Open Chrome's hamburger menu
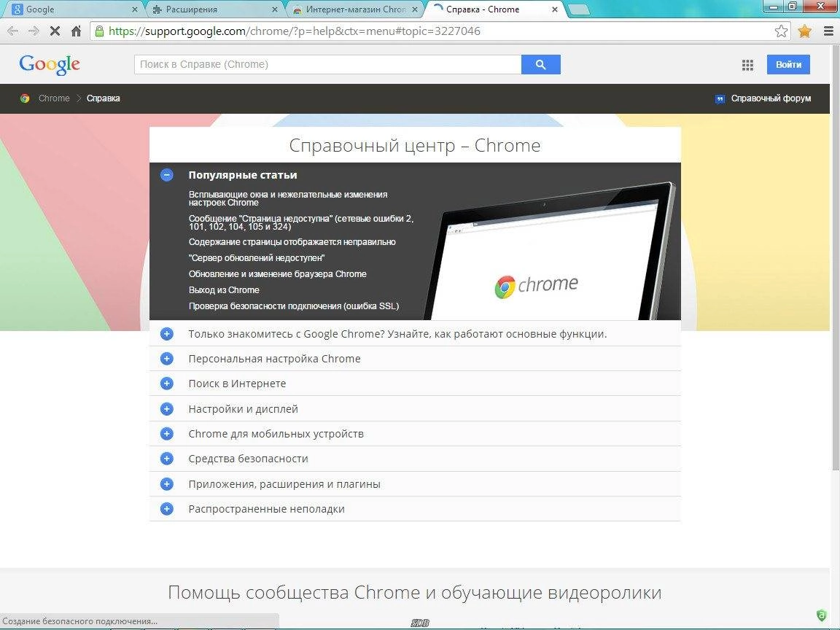The height and width of the screenshot is (630, 840). (828, 31)
